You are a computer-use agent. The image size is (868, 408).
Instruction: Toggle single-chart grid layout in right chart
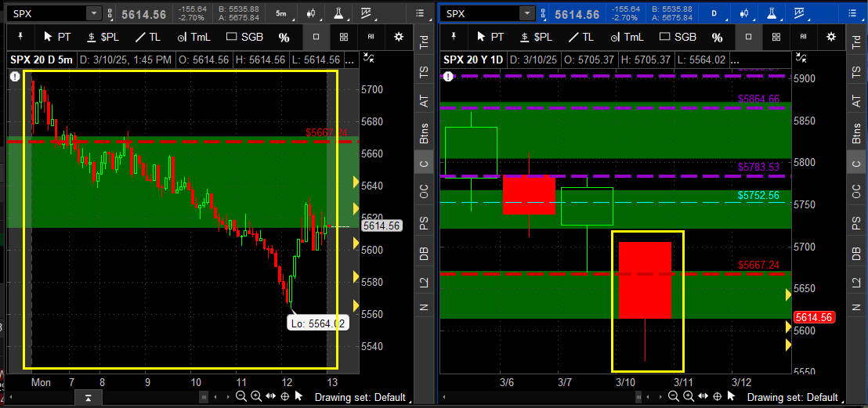click(748, 37)
